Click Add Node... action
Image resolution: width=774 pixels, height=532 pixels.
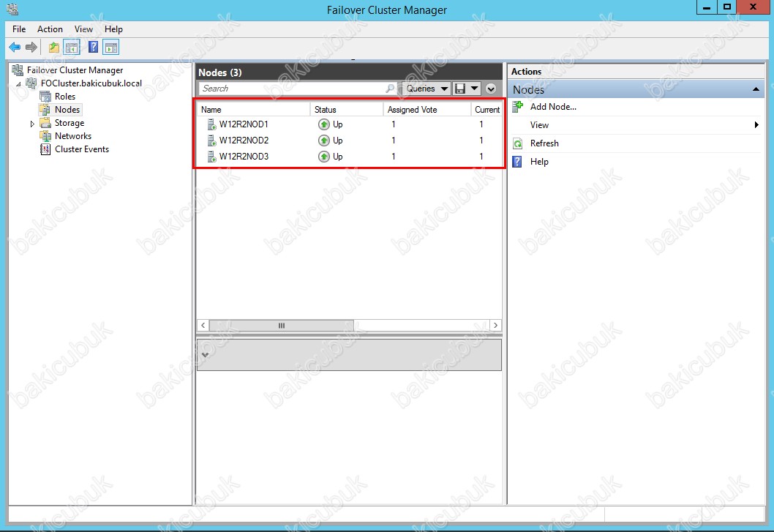pos(553,107)
